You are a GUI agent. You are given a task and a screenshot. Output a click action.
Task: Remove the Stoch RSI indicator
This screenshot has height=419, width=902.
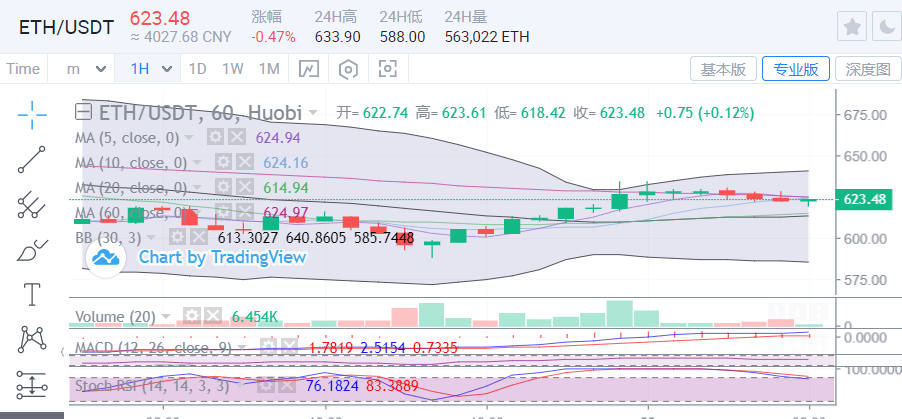coord(286,385)
